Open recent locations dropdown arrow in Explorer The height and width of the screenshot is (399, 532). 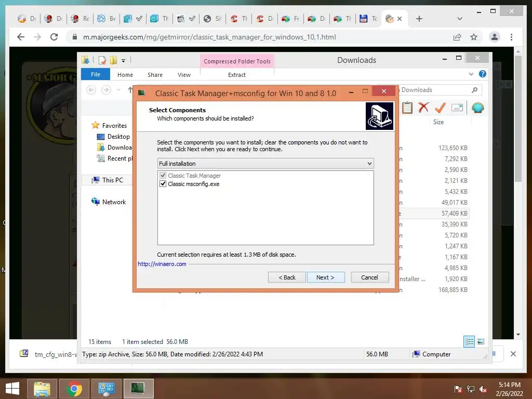pos(118,90)
